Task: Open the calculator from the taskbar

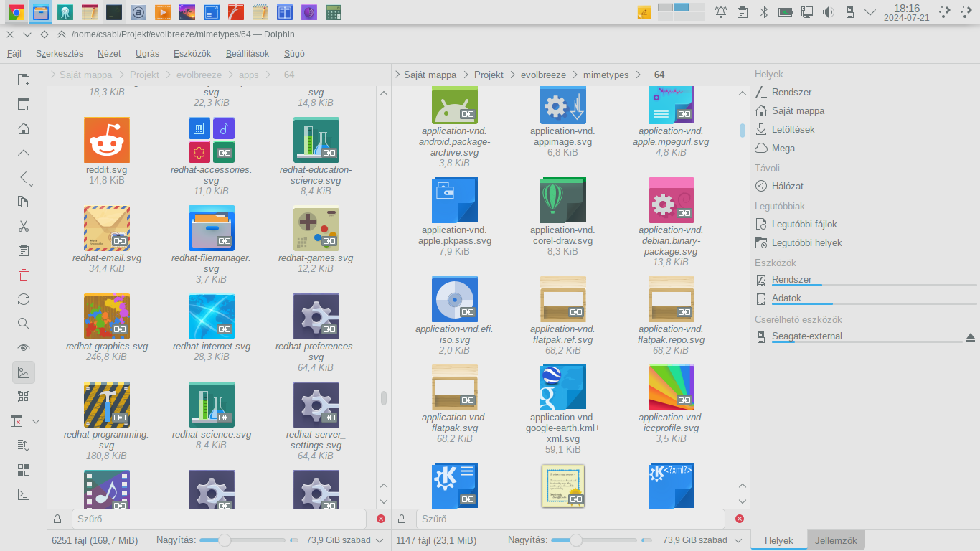Action: point(332,11)
